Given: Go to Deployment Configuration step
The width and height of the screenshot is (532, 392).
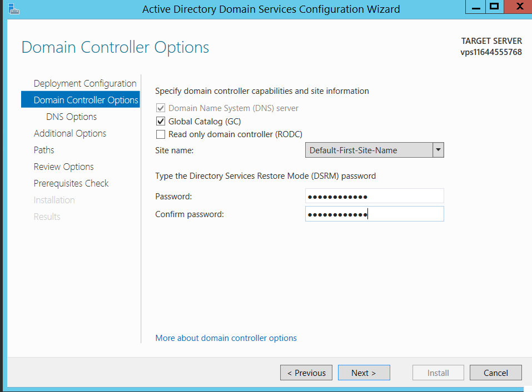Looking at the screenshot, I should point(85,83).
